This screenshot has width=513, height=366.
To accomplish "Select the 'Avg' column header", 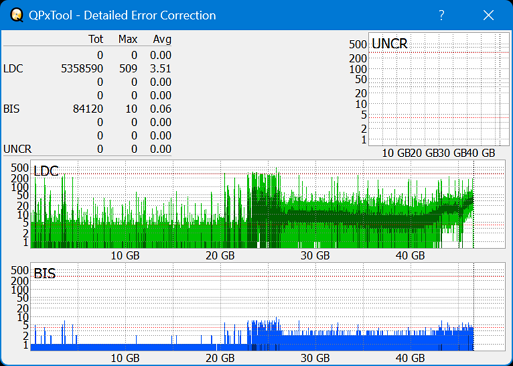I will pos(162,39).
